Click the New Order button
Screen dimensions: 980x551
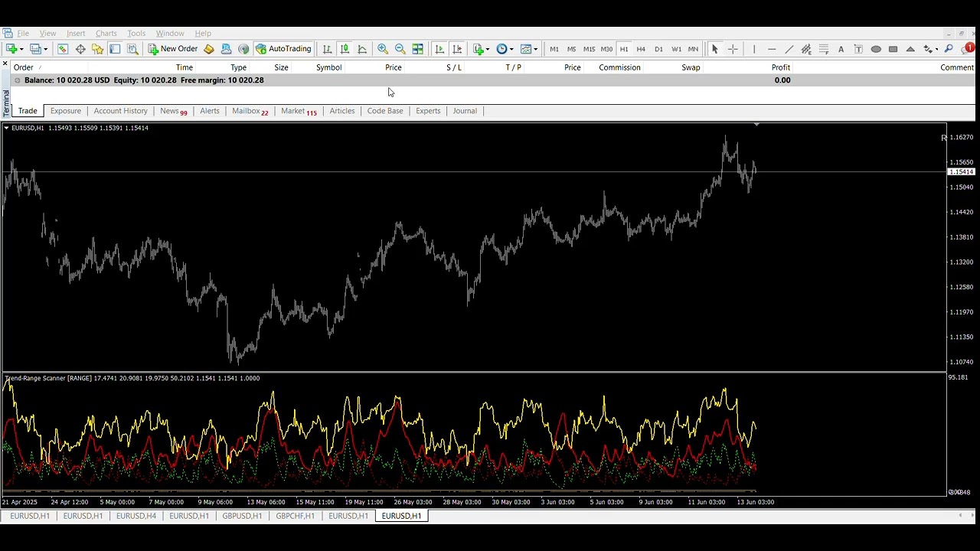173,49
